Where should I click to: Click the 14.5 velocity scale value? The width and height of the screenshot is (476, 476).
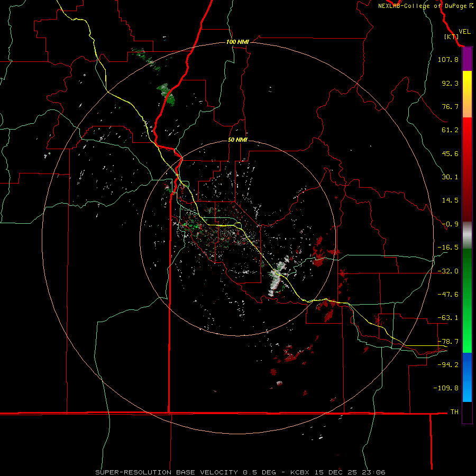[x=450, y=200]
